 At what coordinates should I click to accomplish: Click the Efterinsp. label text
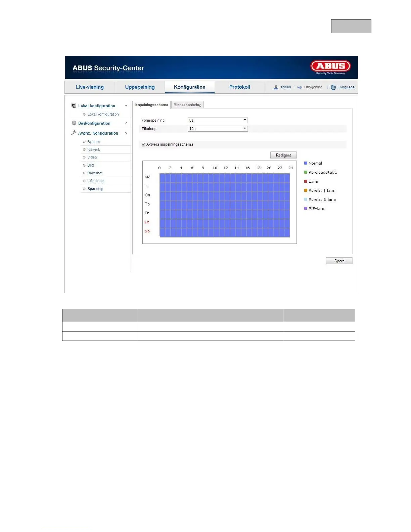(149, 129)
